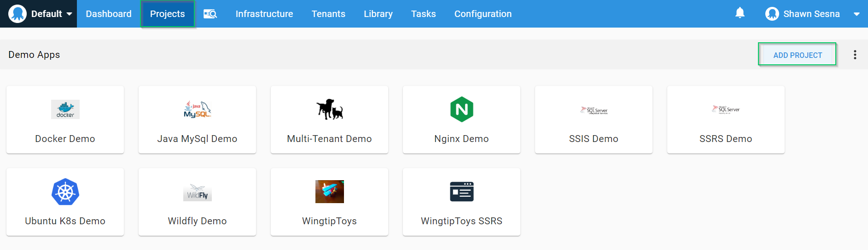This screenshot has height=250, width=868.
Task: Open the Demo Apps three-dot overflow menu
Action: [x=855, y=55]
